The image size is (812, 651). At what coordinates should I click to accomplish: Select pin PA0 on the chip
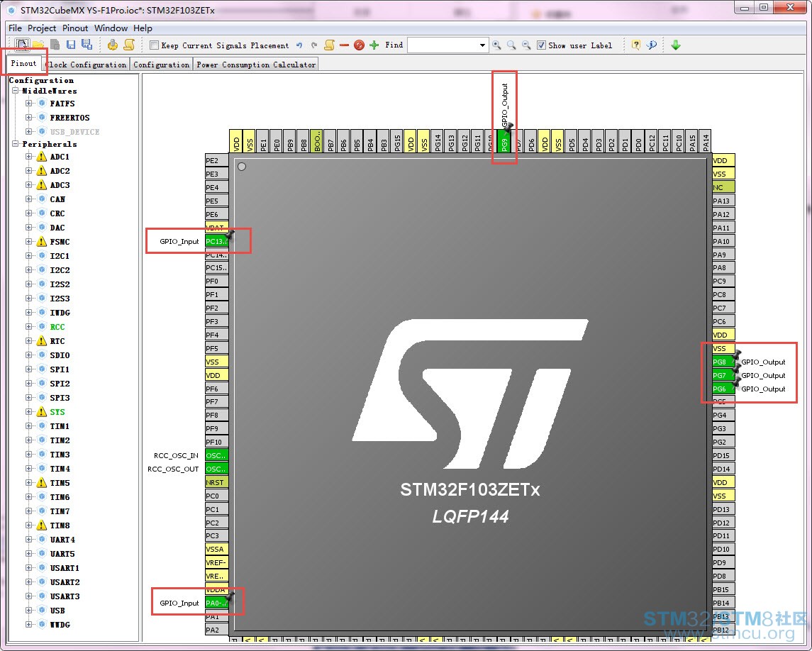point(216,603)
